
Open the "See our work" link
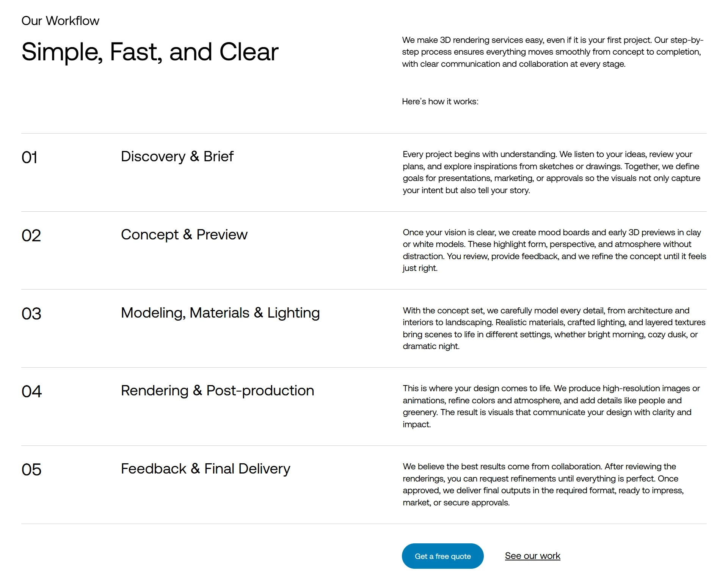pos(532,556)
